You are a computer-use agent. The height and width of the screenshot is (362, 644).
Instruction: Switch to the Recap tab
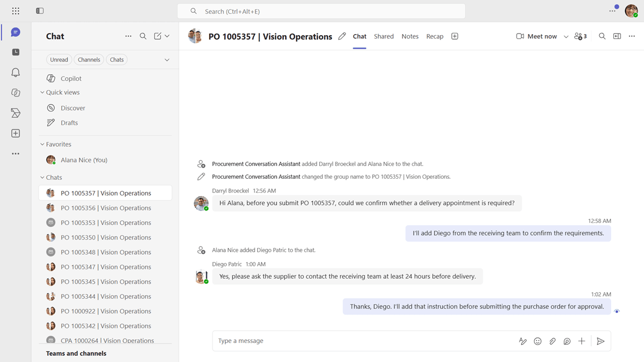pyautogui.click(x=434, y=36)
